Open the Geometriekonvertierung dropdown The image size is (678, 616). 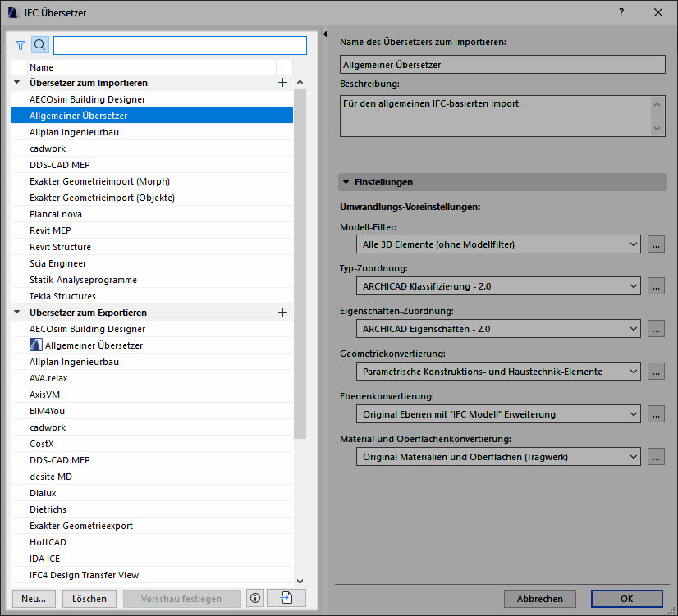point(498,372)
